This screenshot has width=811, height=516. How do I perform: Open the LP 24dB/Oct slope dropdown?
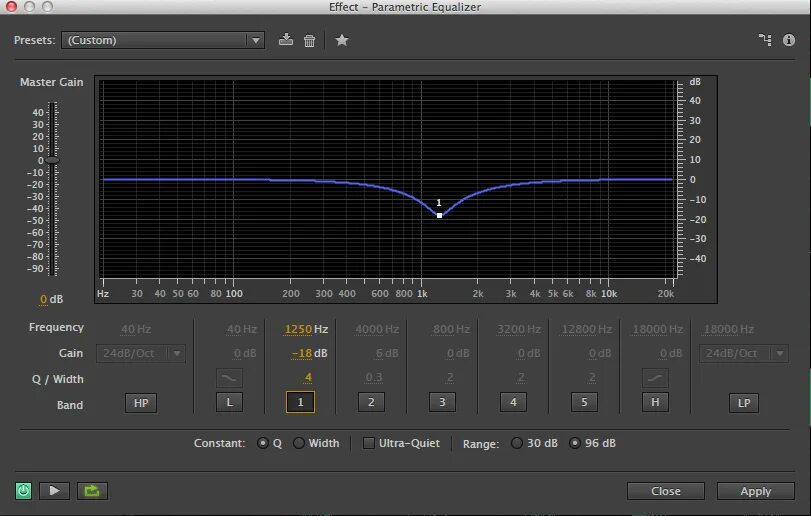tap(744, 354)
